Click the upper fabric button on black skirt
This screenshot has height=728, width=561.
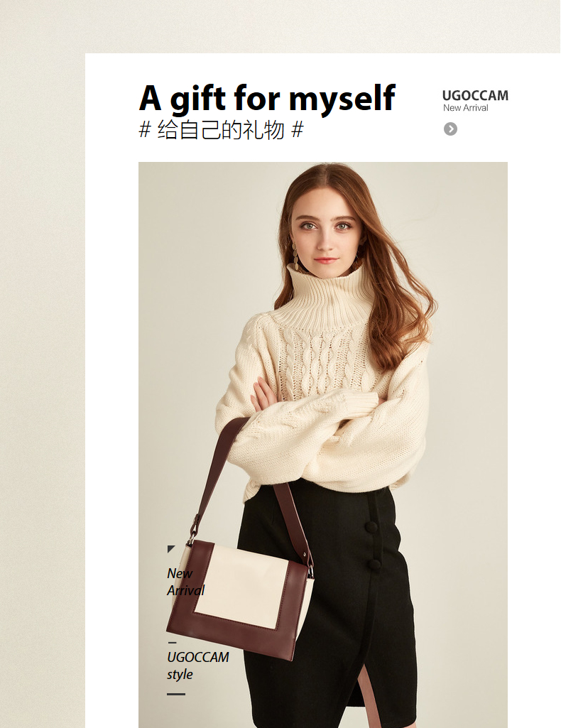tap(371, 527)
